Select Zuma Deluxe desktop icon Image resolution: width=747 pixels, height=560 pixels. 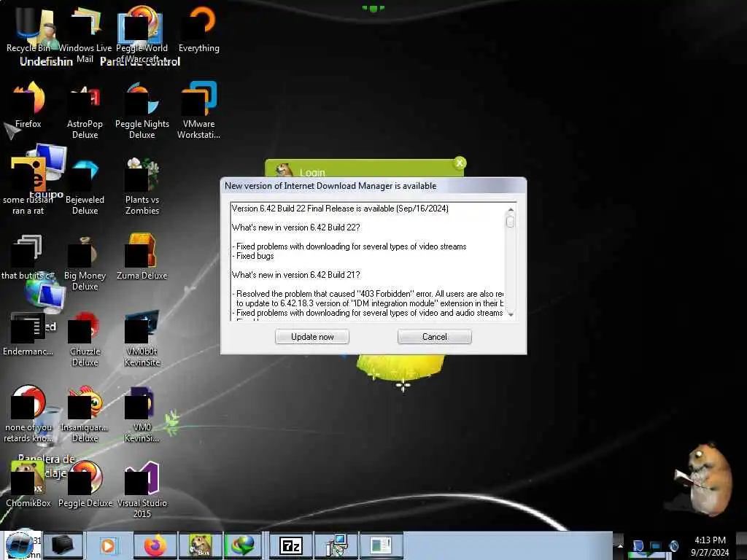[142, 257]
